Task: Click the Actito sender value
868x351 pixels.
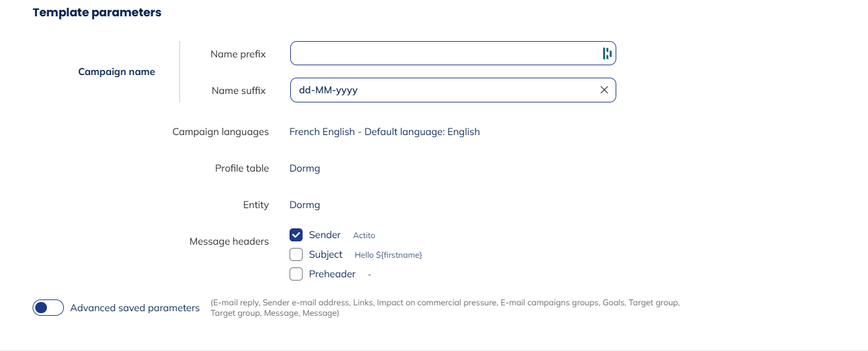Action: click(x=364, y=236)
